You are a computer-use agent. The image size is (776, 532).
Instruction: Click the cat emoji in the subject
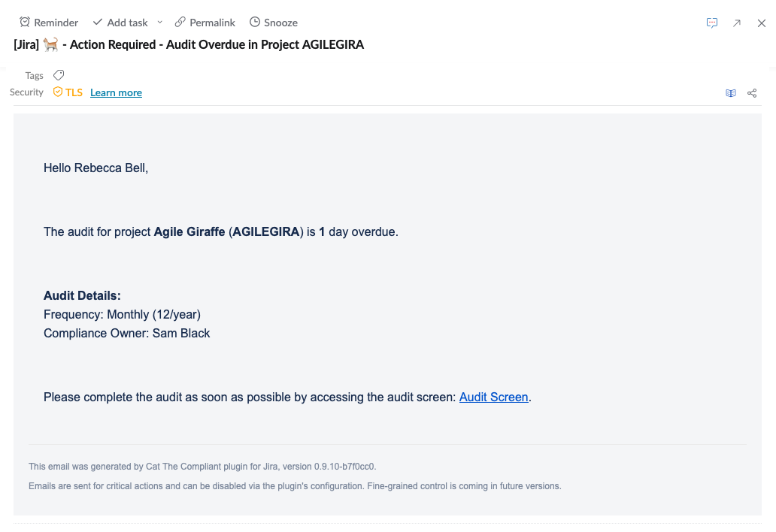click(50, 44)
